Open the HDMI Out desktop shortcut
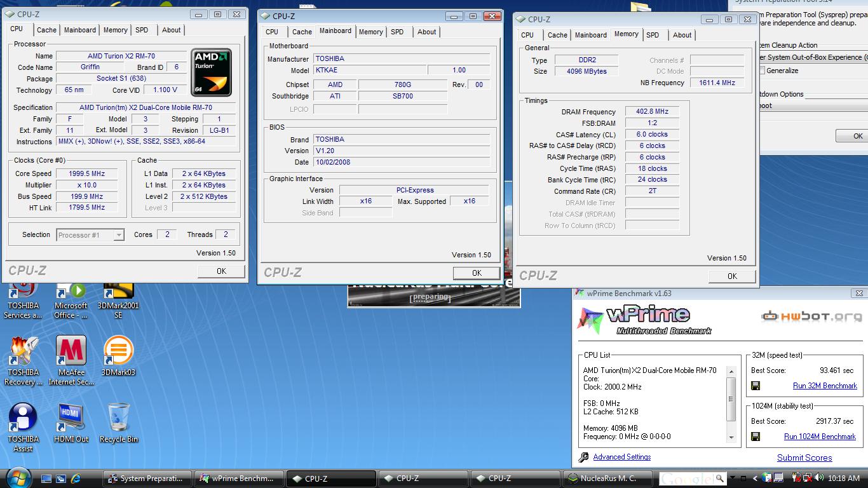868x488 pixels. pos(71,423)
